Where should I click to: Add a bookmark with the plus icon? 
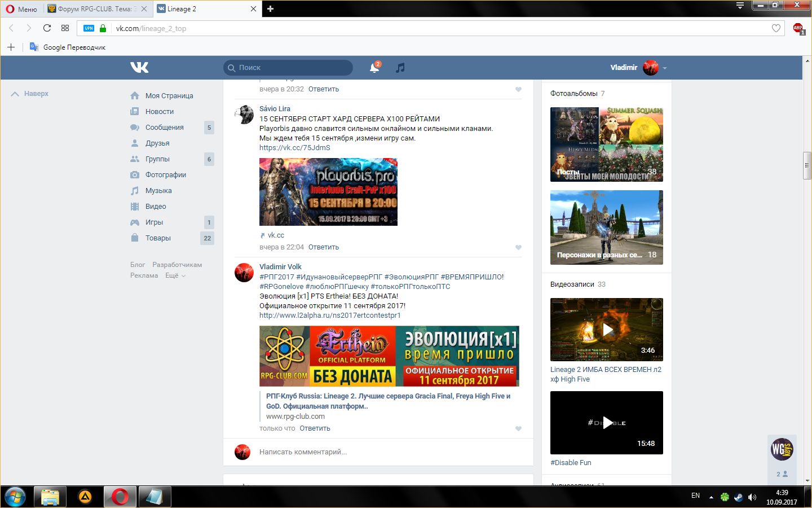[11, 47]
